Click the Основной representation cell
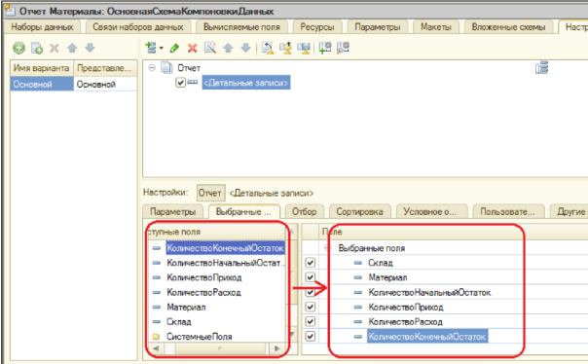Viewport: 588px width, 364px height. pos(105,84)
